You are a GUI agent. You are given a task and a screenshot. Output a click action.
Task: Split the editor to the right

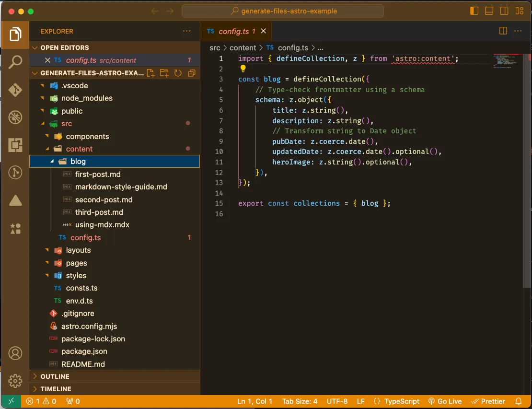pyautogui.click(x=503, y=31)
